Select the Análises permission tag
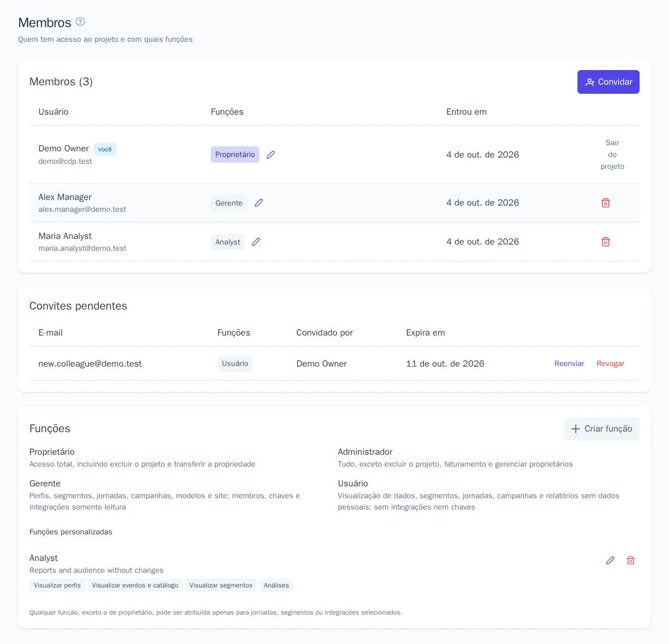Image resolution: width=669 pixels, height=644 pixels. (x=276, y=585)
